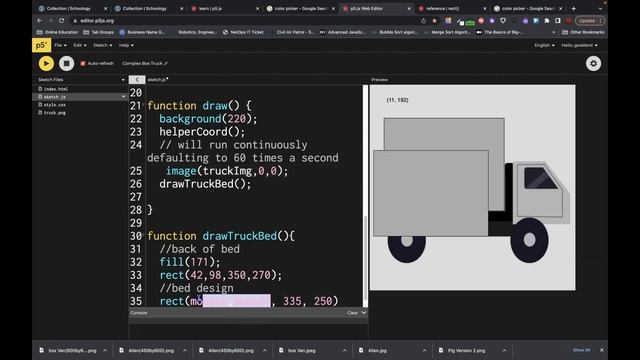Screen dimensions: 640x360
Task: Switch to the first Collection Schoology tab
Action: pos(68,8)
